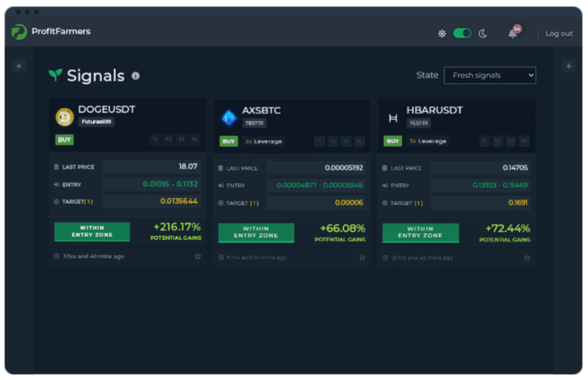The width and height of the screenshot is (588, 380).
Task: Click HBARUSDT last price 0.14705
Action: 515,168
